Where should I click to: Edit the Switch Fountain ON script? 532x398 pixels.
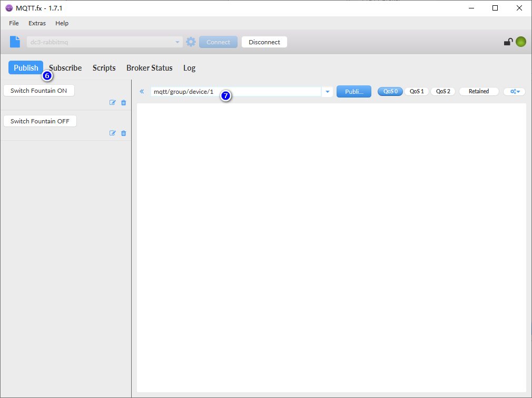click(x=112, y=103)
